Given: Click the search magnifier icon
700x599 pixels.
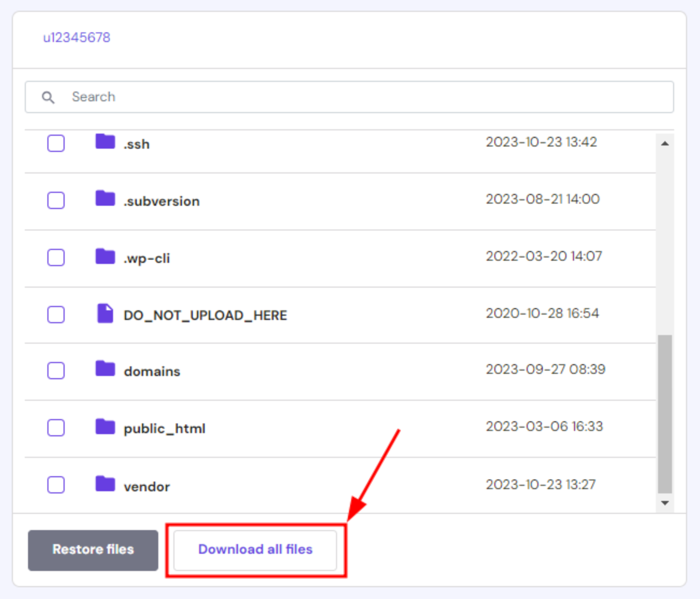Looking at the screenshot, I should [48, 97].
